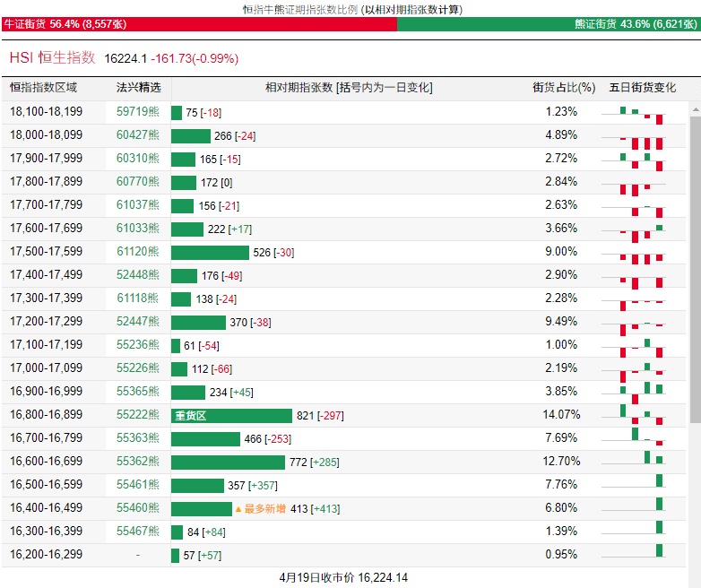Select the 61120熊 warrant code

pyautogui.click(x=138, y=251)
